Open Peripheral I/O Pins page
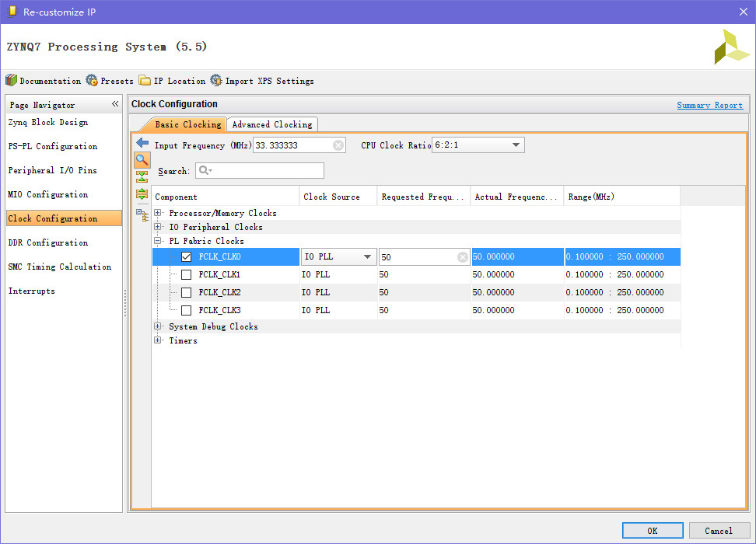 click(x=53, y=170)
